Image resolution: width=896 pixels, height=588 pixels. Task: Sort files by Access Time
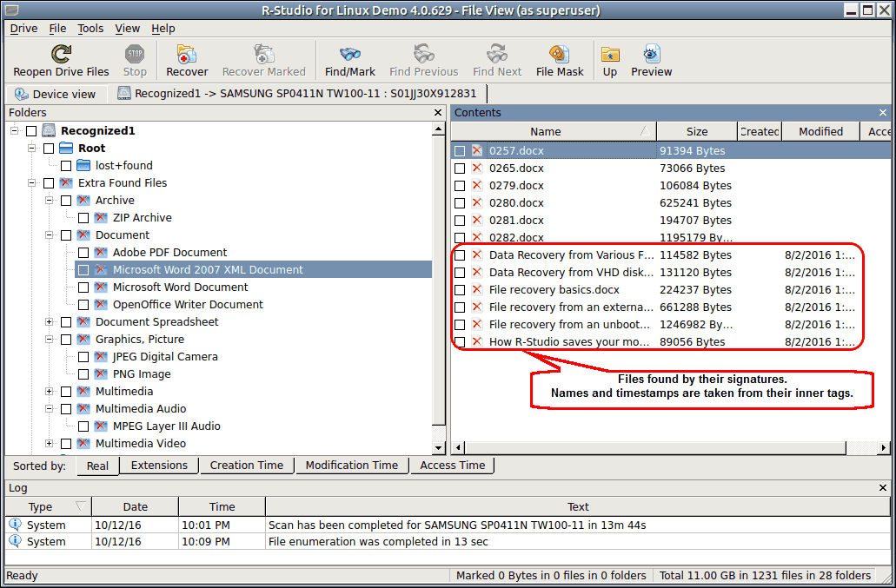(x=452, y=466)
